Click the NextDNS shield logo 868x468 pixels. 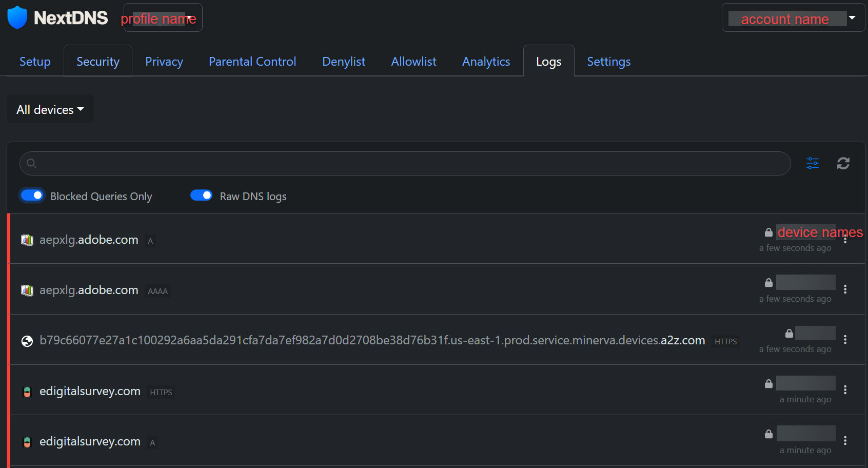(17, 17)
